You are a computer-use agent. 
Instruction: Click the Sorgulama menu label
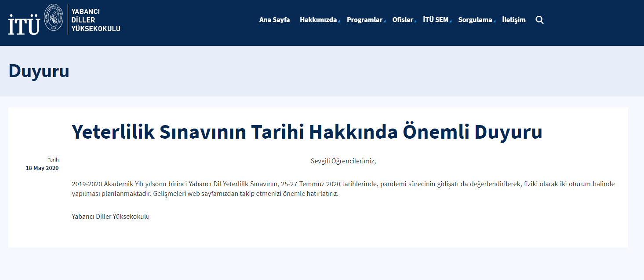tap(476, 19)
